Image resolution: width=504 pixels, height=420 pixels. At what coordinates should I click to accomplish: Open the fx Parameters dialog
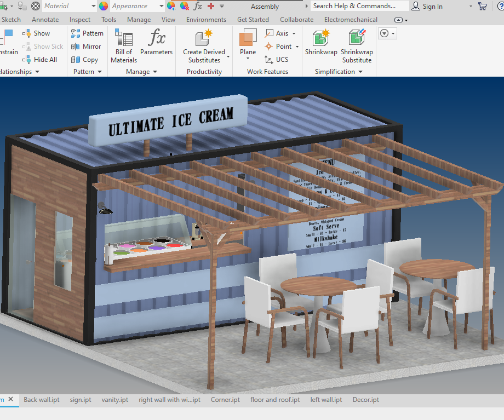pos(156,42)
